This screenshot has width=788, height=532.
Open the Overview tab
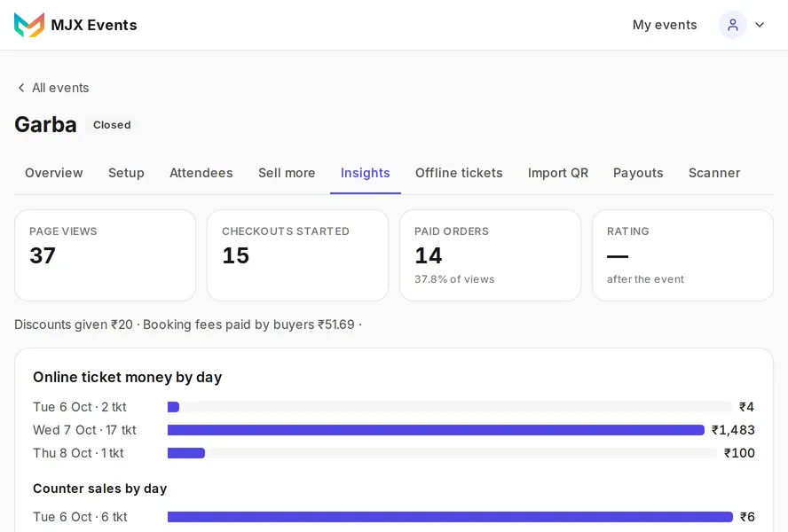[54, 173]
